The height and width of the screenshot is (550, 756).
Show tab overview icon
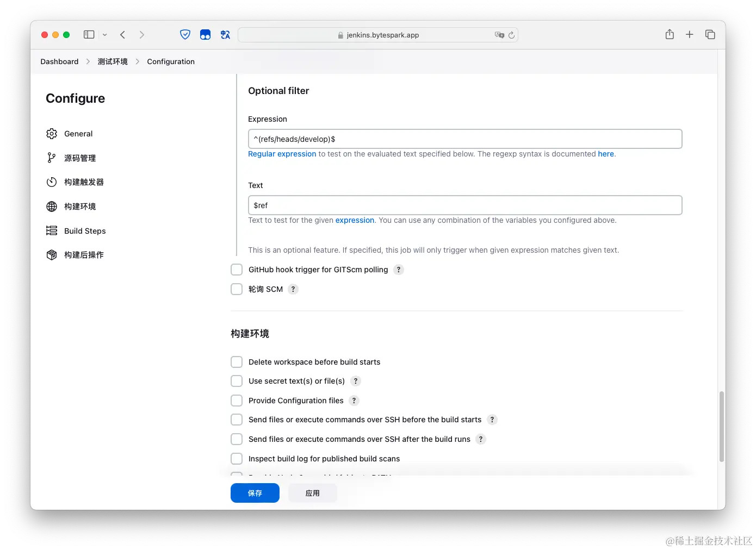click(x=710, y=34)
